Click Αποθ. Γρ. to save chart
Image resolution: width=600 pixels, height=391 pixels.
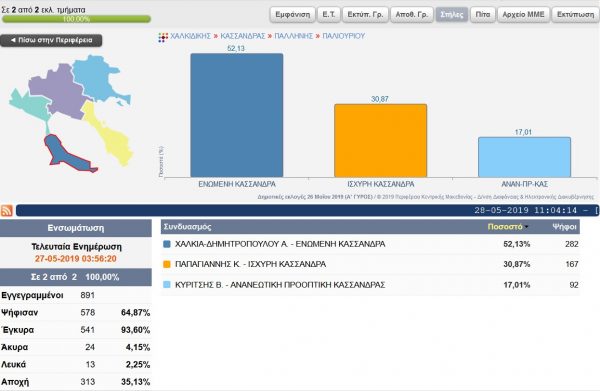412,15
